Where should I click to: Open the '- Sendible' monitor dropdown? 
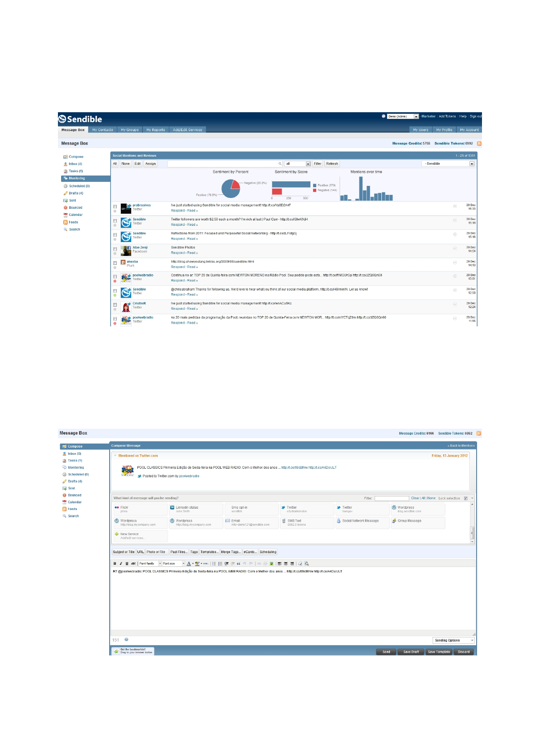coord(448,164)
